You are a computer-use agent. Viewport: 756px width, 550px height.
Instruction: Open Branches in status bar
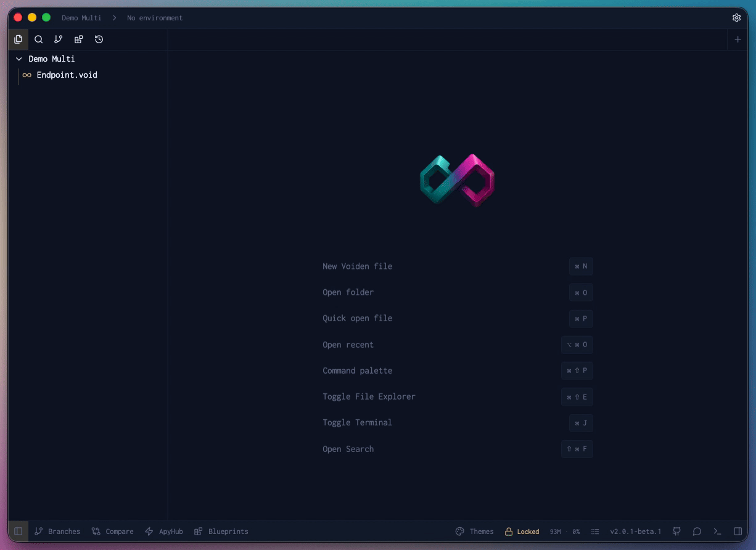click(57, 532)
